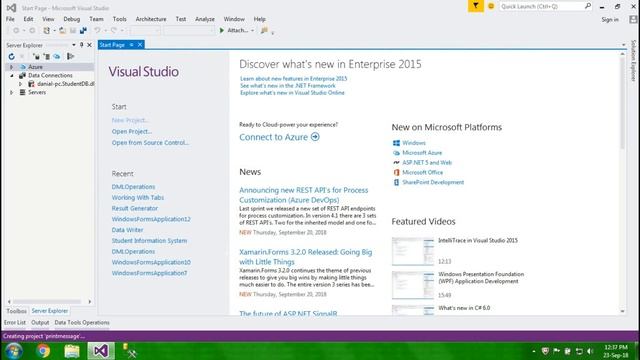Open the File menu

pos(10,19)
